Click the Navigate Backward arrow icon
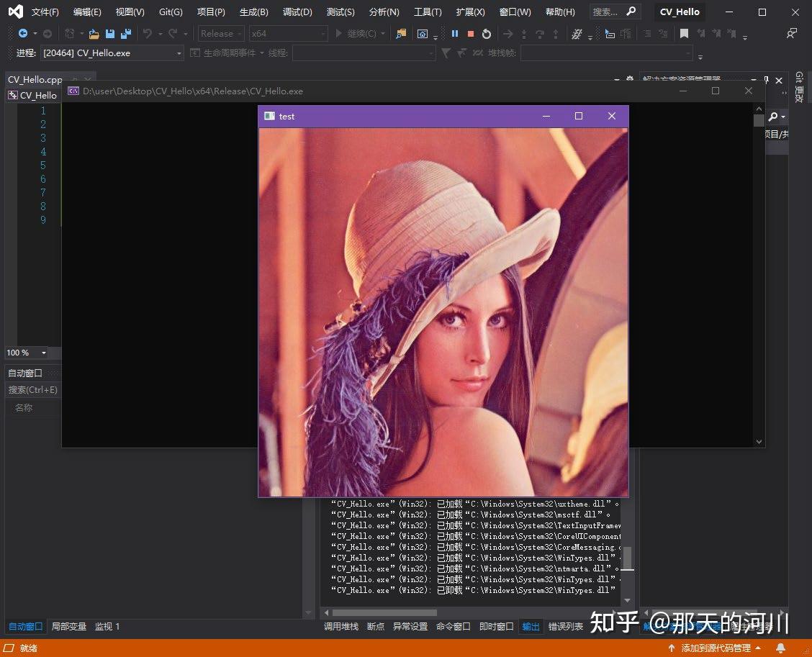Viewport: 812px width, 657px height. tap(24, 34)
